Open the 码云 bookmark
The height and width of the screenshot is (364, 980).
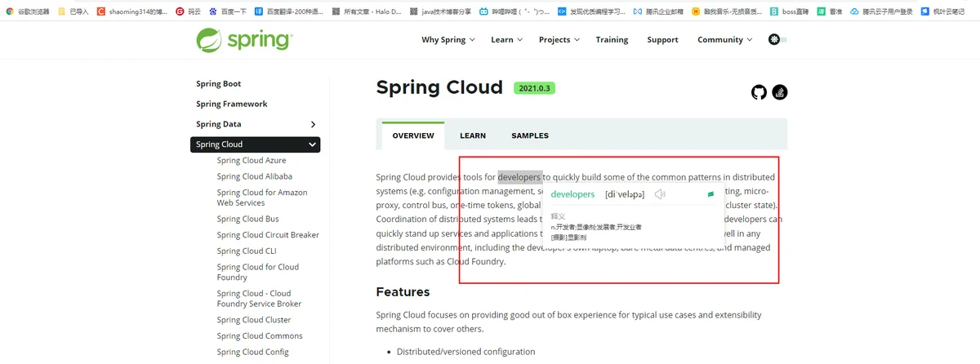pyautogui.click(x=188, y=11)
